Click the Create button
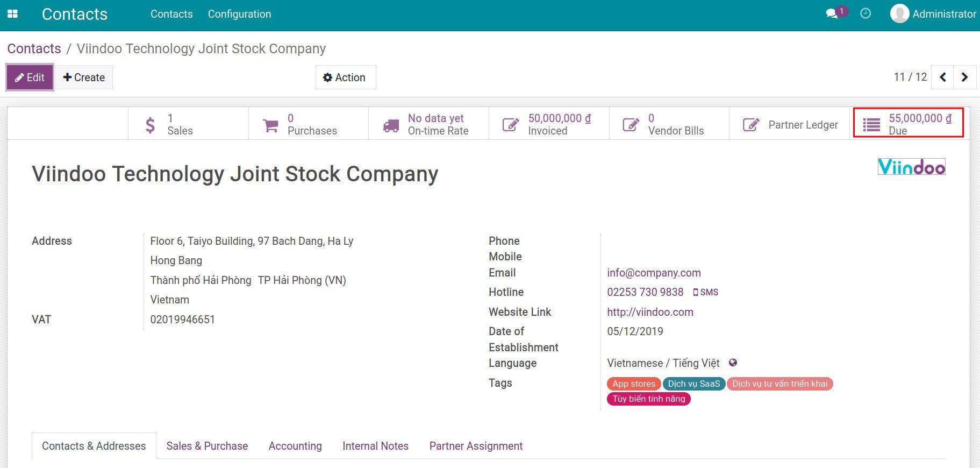This screenshot has width=980, height=468. (x=84, y=77)
